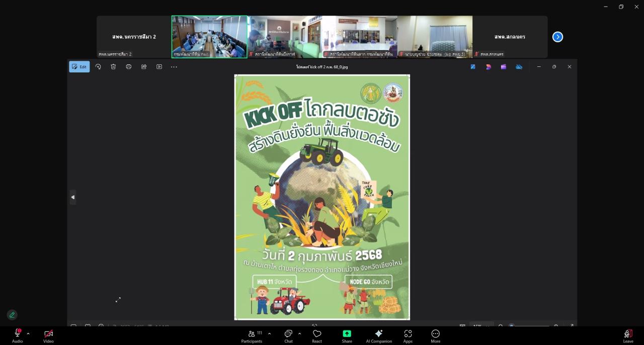Open Zoom's AI Companion
This screenshot has width=644, height=345.
[x=379, y=335]
